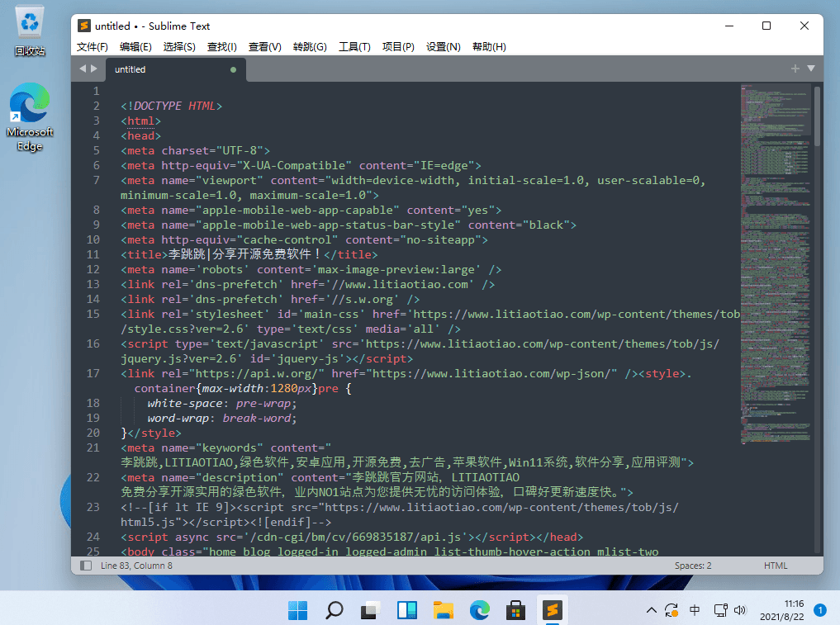This screenshot has width=840, height=625.
Task: Place cursor on DOCTYPE HTML line
Action: point(172,106)
